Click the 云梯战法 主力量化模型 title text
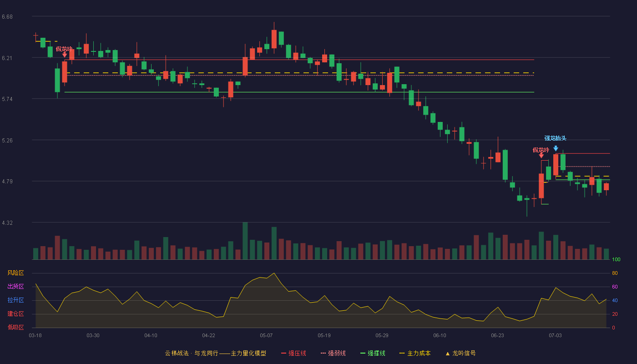The height and width of the screenshot is (364, 637). (x=215, y=353)
